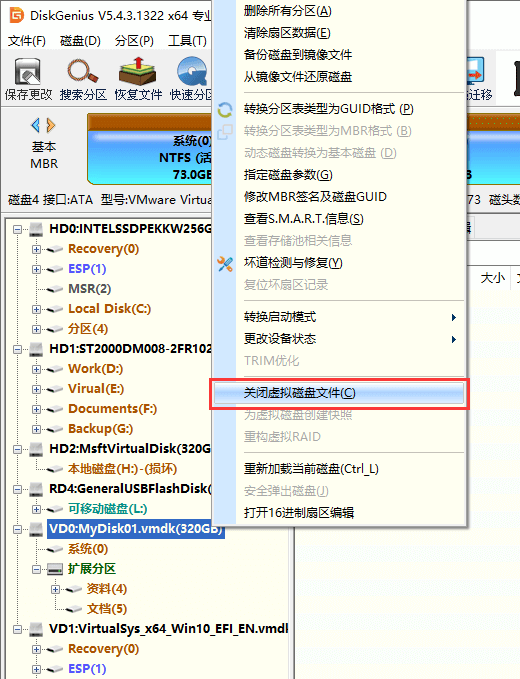Image resolution: width=520 pixels, height=679 pixels.
Task: Collapse the HD1 ST2000DM008 disk node
Action: click(x=17, y=349)
